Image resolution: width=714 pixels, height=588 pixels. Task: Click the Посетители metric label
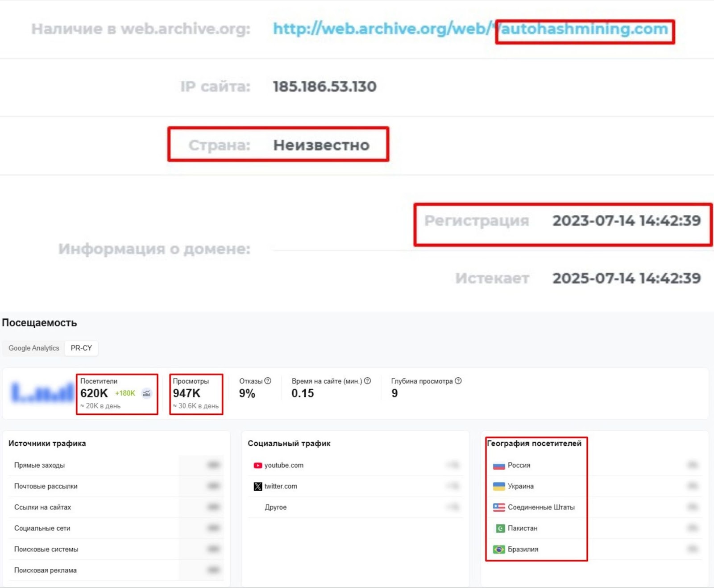99,381
